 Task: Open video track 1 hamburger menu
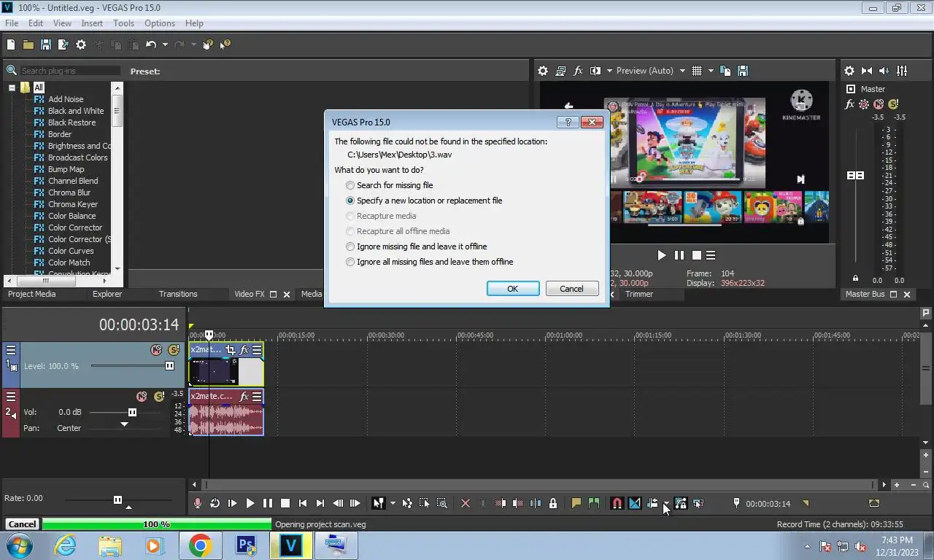(x=11, y=350)
